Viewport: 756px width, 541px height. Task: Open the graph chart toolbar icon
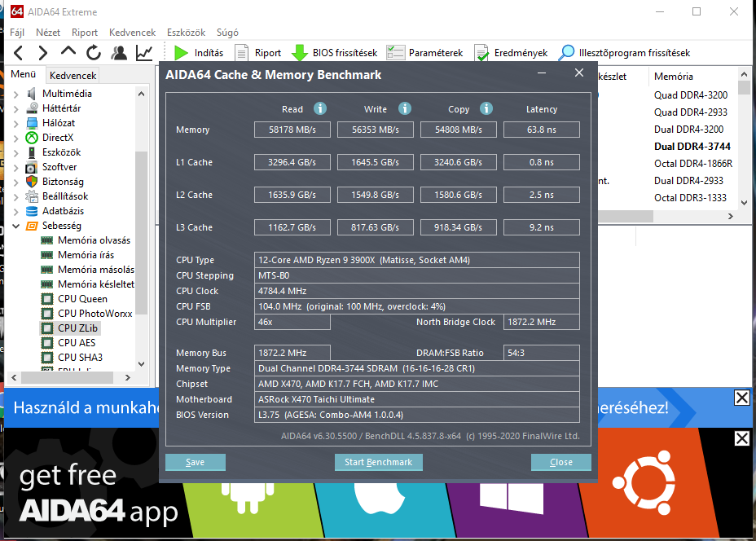(144, 53)
